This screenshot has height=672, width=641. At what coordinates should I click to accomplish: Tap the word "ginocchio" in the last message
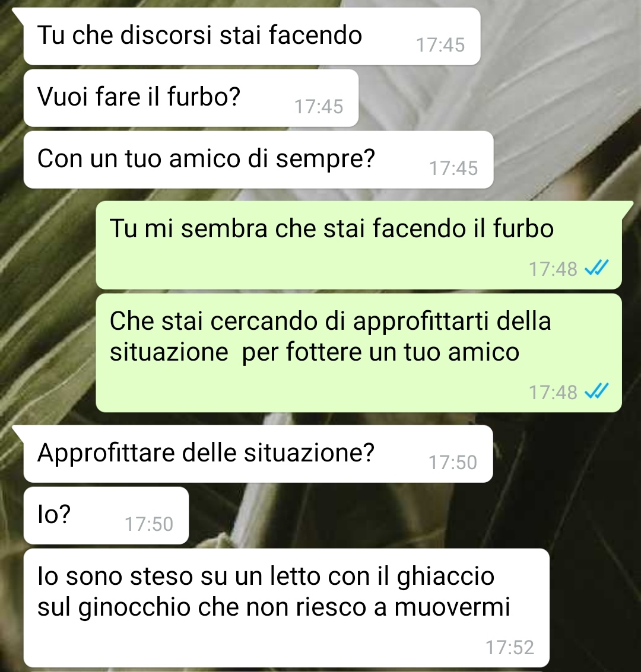coord(135,608)
